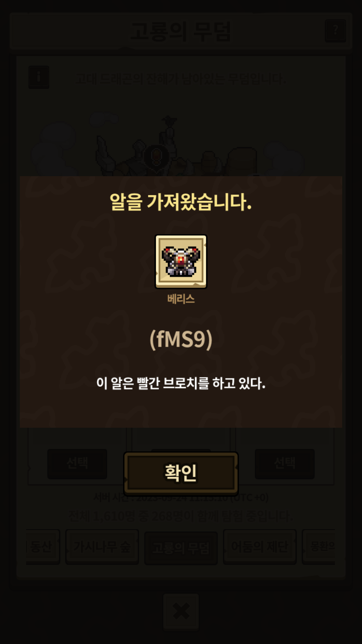This screenshot has width=362, height=644.
Task: Select the 고룡의 무덤 tab
Action: point(181,548)
